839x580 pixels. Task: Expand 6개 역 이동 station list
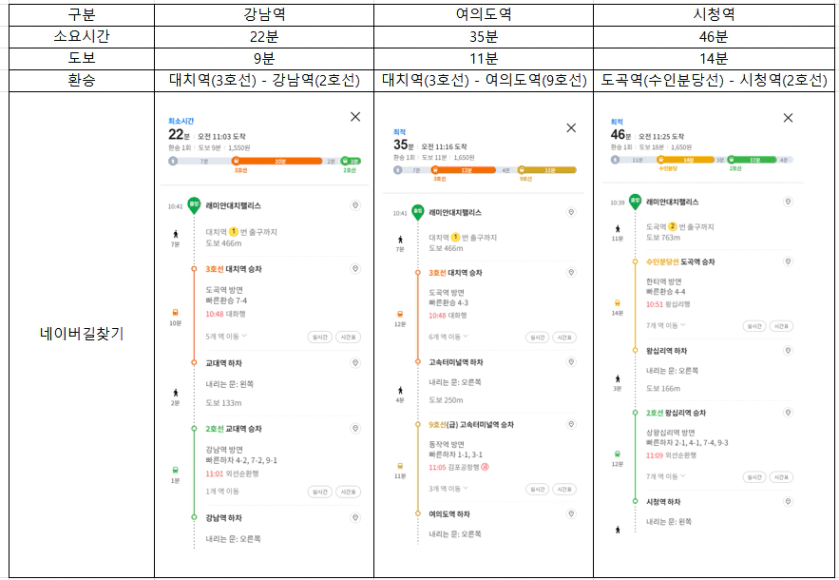(x=448, y=337)
